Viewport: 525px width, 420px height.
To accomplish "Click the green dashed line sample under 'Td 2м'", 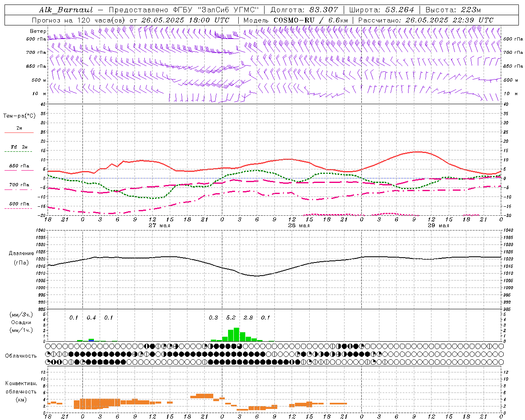I will [x=19, y=152].
